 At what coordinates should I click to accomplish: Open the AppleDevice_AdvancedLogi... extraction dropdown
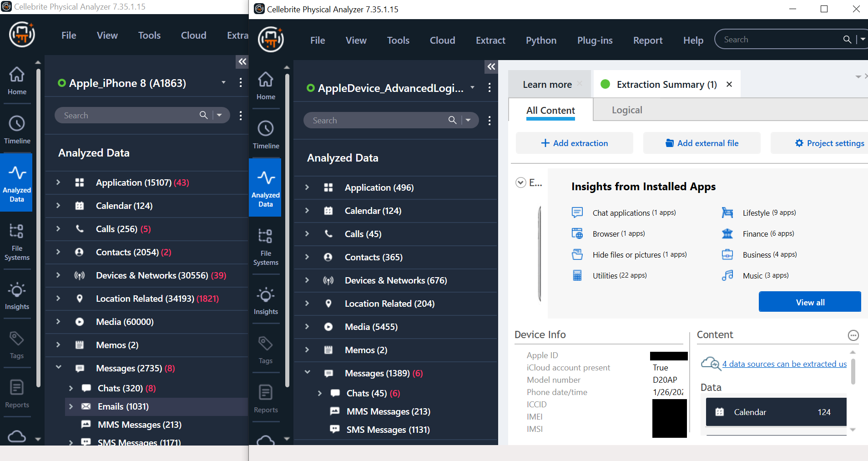[473, 87]
